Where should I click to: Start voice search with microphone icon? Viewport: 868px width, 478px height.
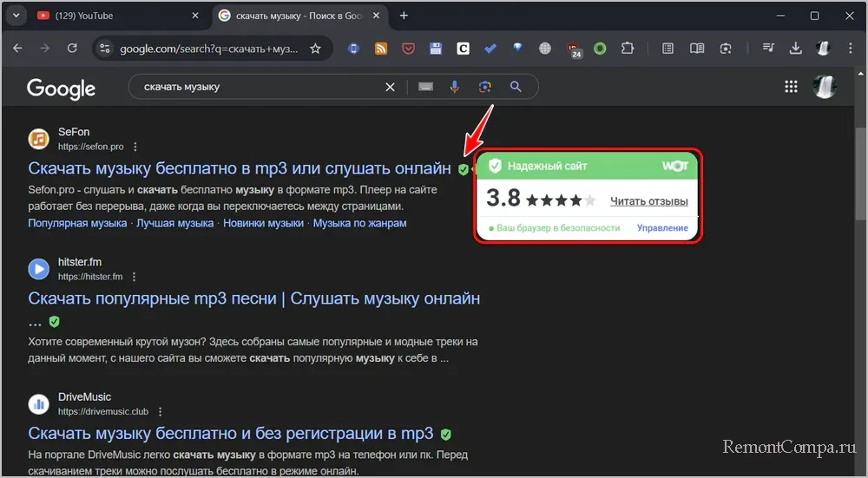pos(454,87)
